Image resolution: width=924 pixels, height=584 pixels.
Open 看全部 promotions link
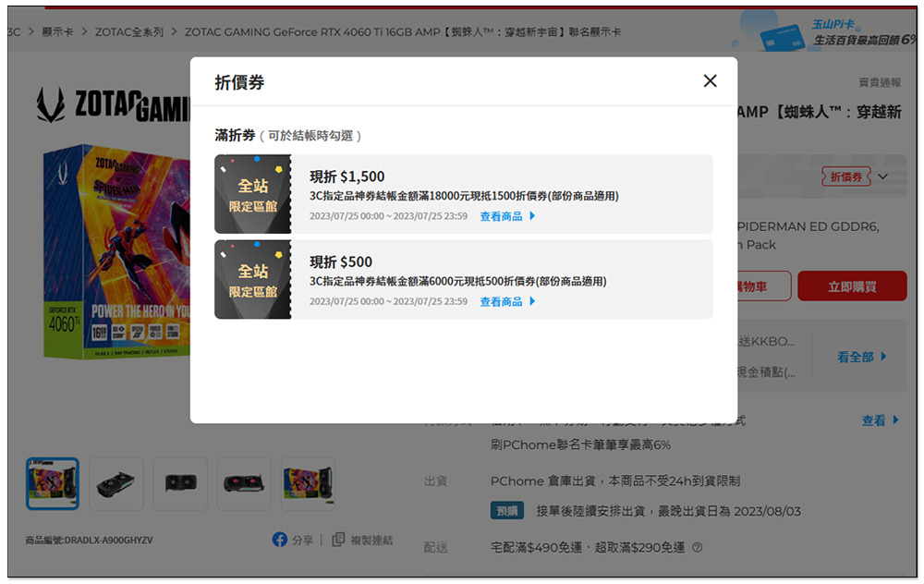pyautogui.click(x=856, y=357)
